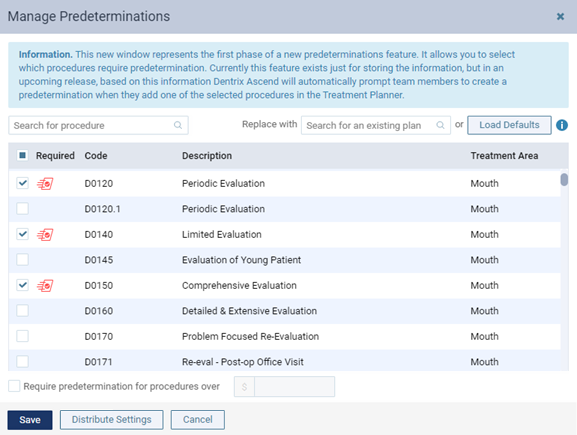The width and height of the screenshot is (577, 435).
Task: Open Distribute Settings
Action: tap(111, 420)
